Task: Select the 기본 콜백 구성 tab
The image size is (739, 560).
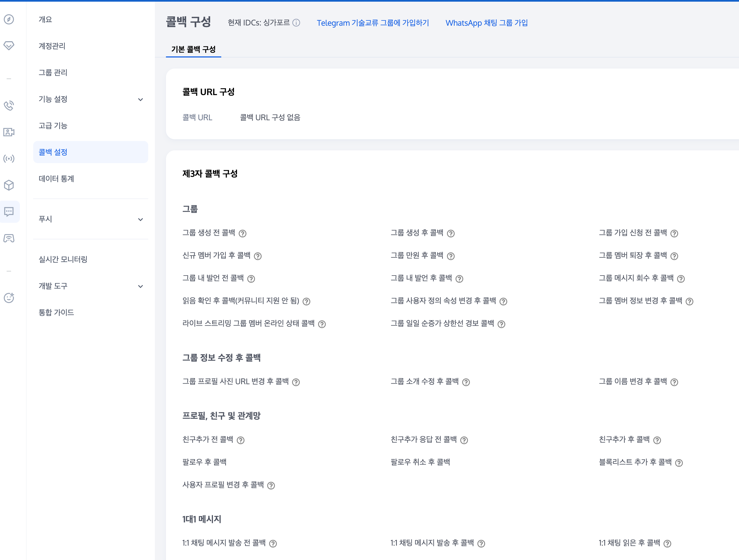Action: pos(193,49)
